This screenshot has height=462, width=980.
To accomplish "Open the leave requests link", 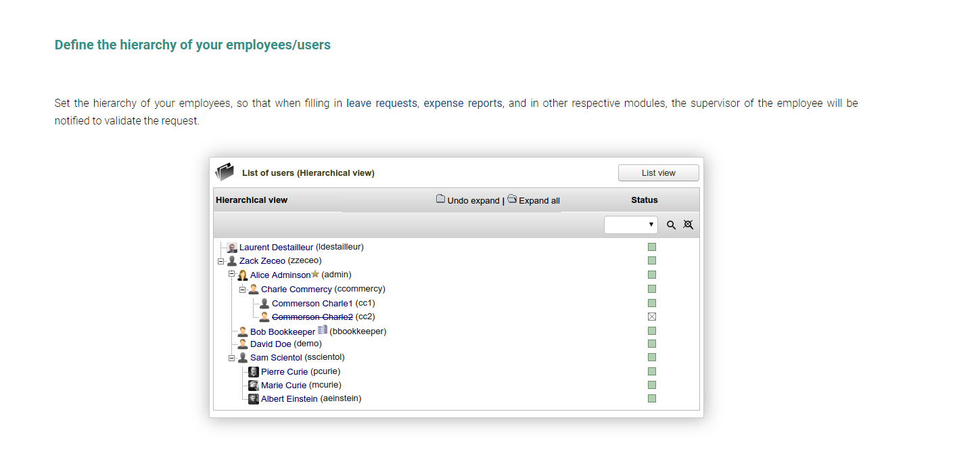I will tap(381, 103).
